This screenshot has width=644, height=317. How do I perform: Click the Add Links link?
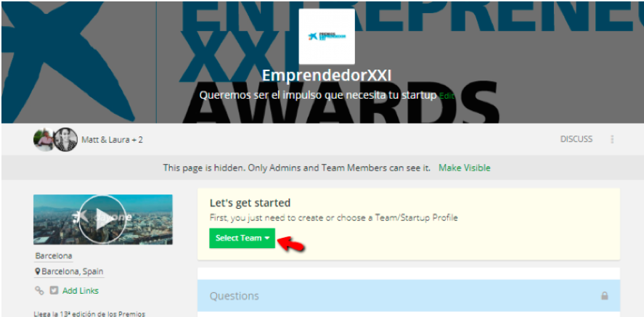coord(81,291)
